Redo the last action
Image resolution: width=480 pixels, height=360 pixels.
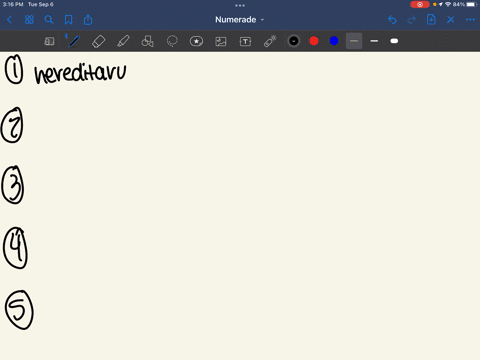[412, 20]
